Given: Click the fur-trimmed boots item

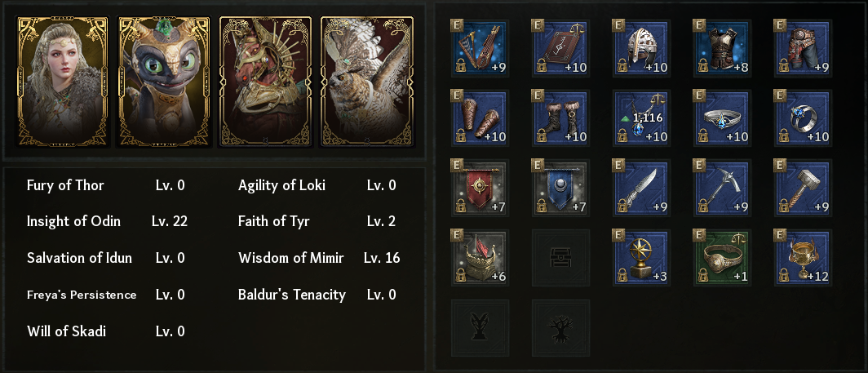Looking at the screenshot, I should tap(560, 118).
